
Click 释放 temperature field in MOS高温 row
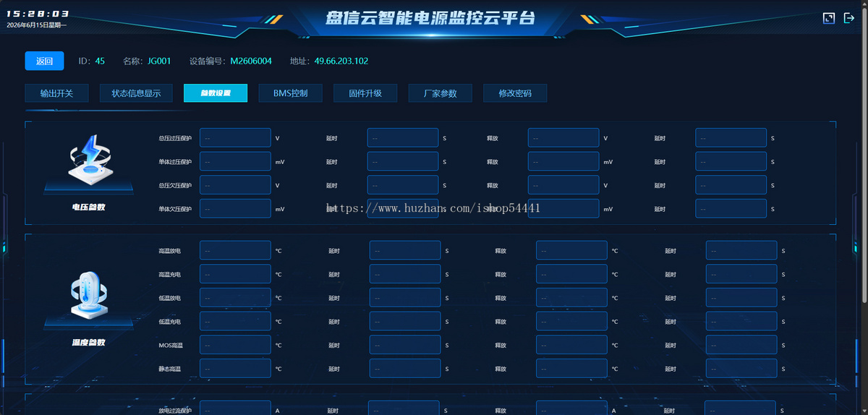click(571, 345)
